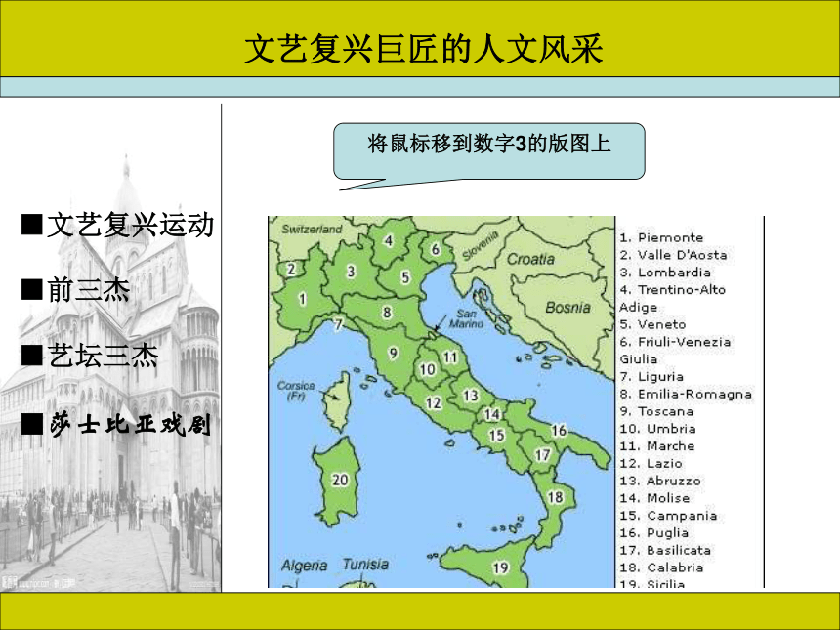Click legend entry '18. Calabria'
The height and width of the screenshot is (630, 840).
661,567
